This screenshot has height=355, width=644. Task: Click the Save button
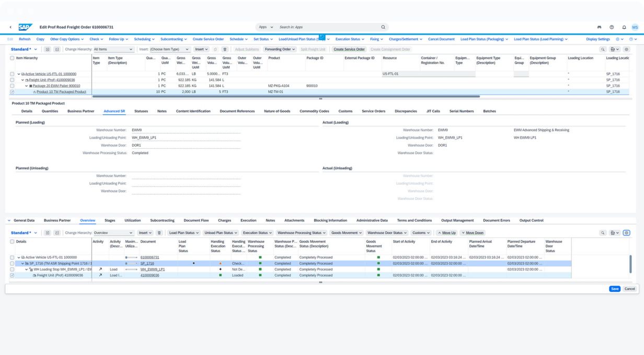[615, 289]
